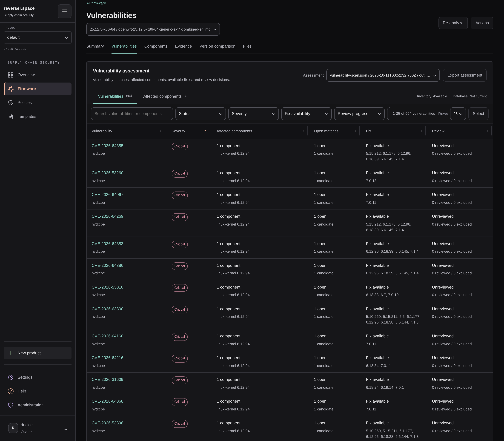Click the Administration shield icon
Screen dimensions: 504x441
click(11, 405)
